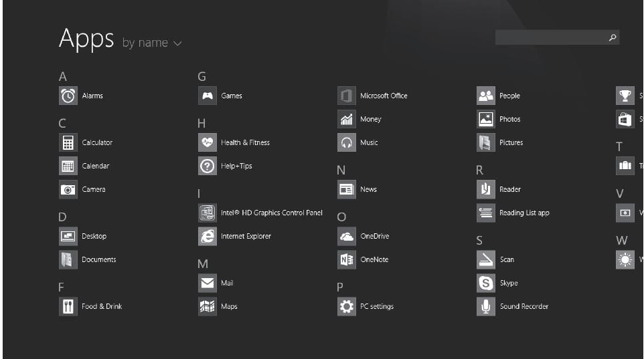644x359 pixels.
Task: Click the suitcase icon under T
Action: (625, 166)
